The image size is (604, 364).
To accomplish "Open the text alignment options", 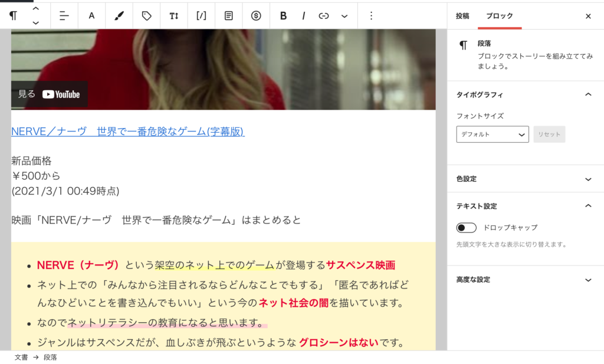I will 64,16.
